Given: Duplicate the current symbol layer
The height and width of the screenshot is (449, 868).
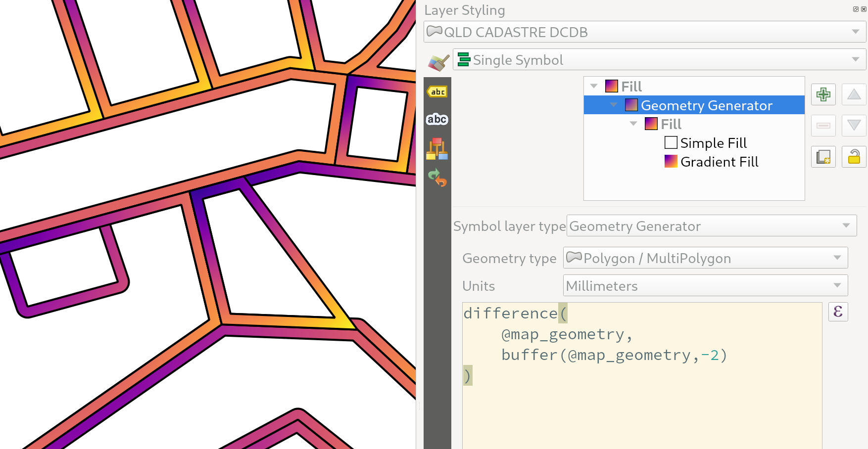Looking at the screenshot, I should click(823, 157).
